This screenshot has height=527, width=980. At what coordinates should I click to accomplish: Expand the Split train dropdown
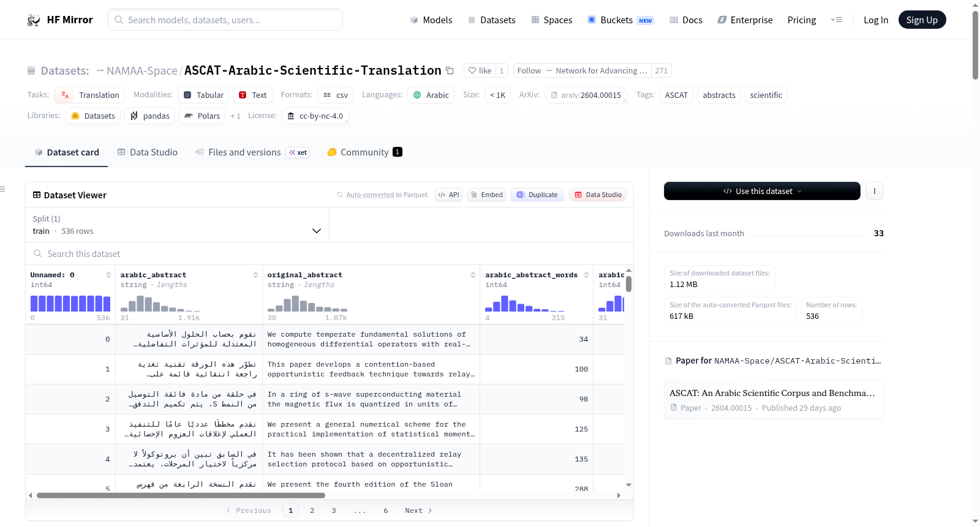[x=177, y=225]
